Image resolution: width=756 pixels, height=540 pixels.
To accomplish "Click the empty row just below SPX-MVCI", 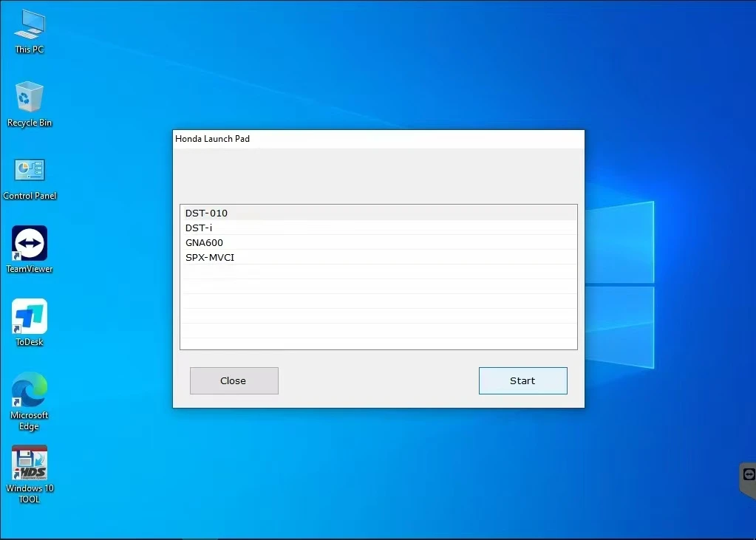I will 378,272.
